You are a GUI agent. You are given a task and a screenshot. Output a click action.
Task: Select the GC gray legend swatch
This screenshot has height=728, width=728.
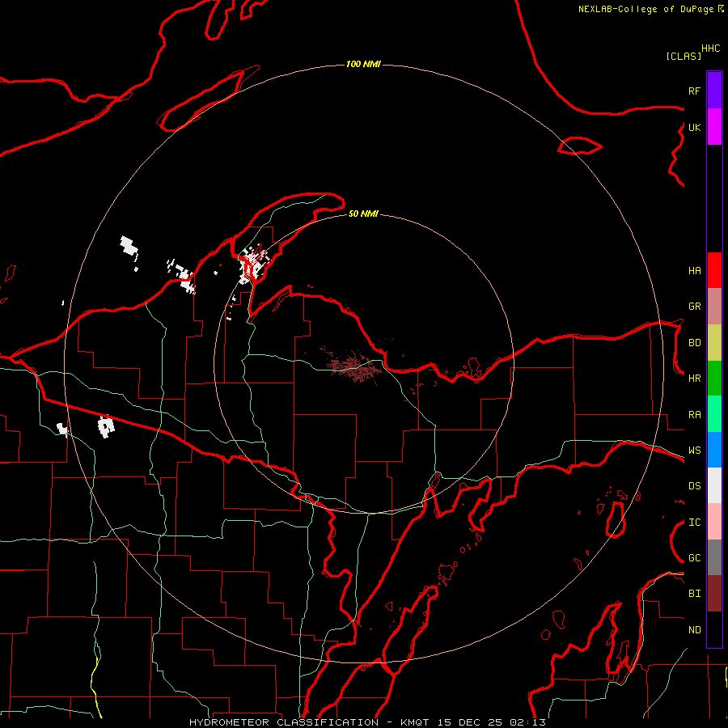pos(714,557)
